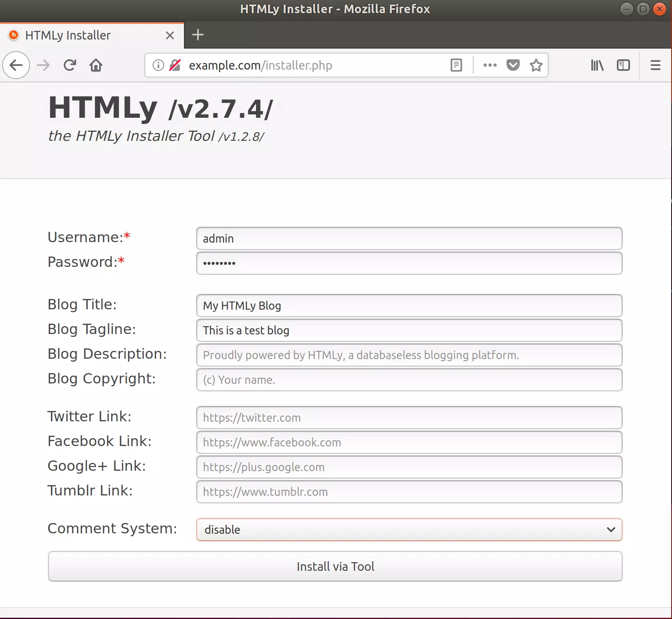The height and width of the screenshot is (619, 672).
Task: Click the Blog Title: label
Action: coord(82,304)
